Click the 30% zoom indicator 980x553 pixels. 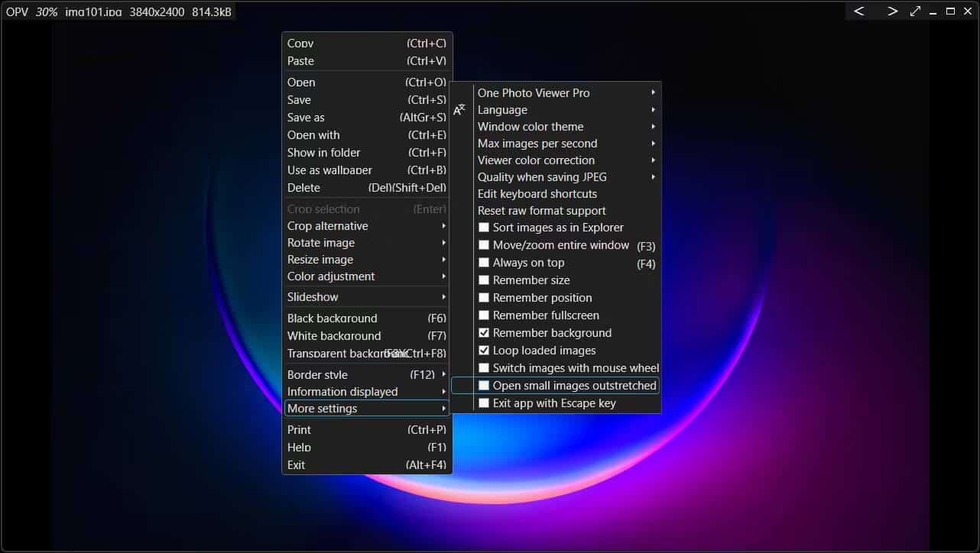coord(46,11)
